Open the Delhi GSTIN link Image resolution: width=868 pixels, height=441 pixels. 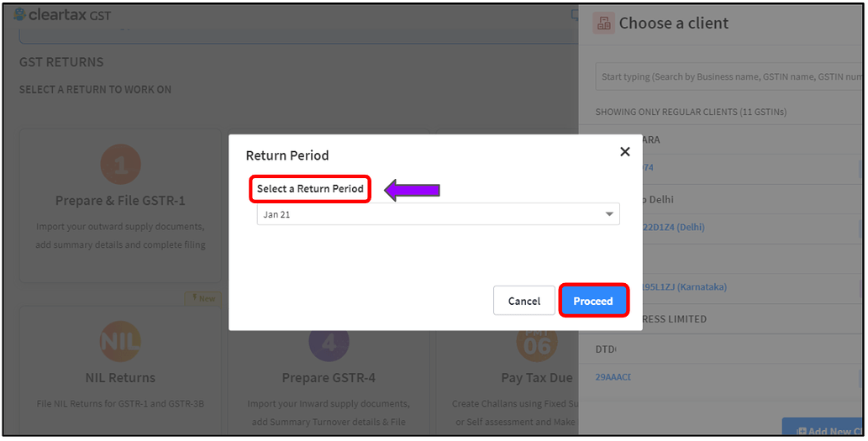[x=673, y=228]
